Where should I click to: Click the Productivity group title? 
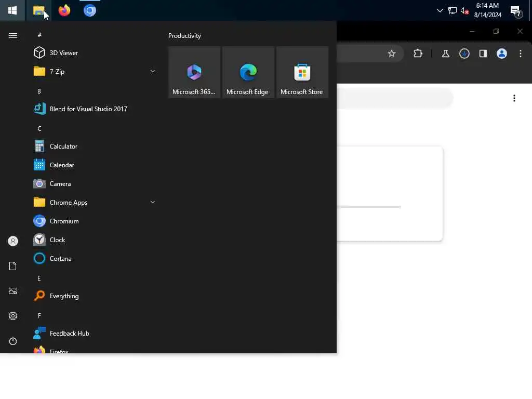click(x=184, y=36)
